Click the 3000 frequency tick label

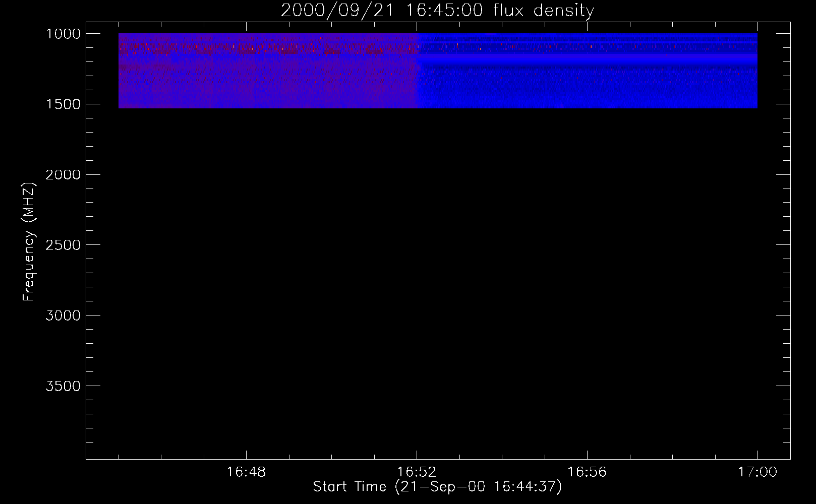(x=63, y=316)
